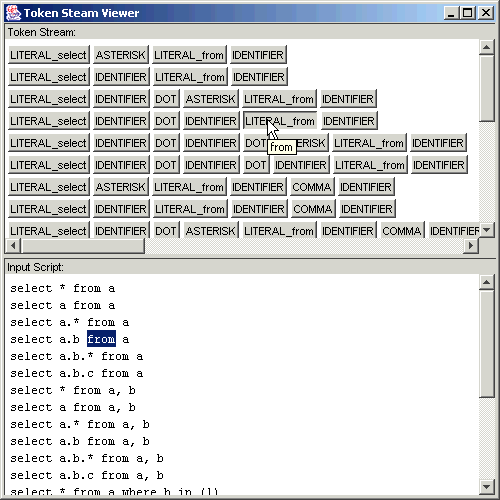Click the highlighted 'from' in input script

(101, 339)
